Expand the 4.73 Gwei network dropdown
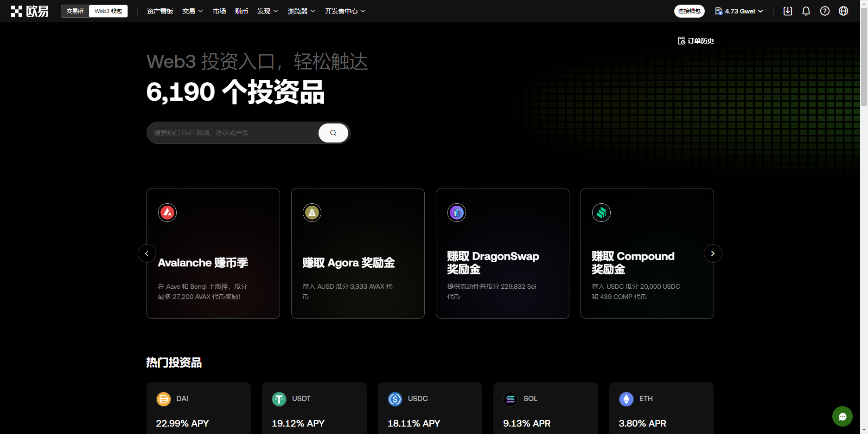Screen dimensions: 868x434 coord(739,11)
